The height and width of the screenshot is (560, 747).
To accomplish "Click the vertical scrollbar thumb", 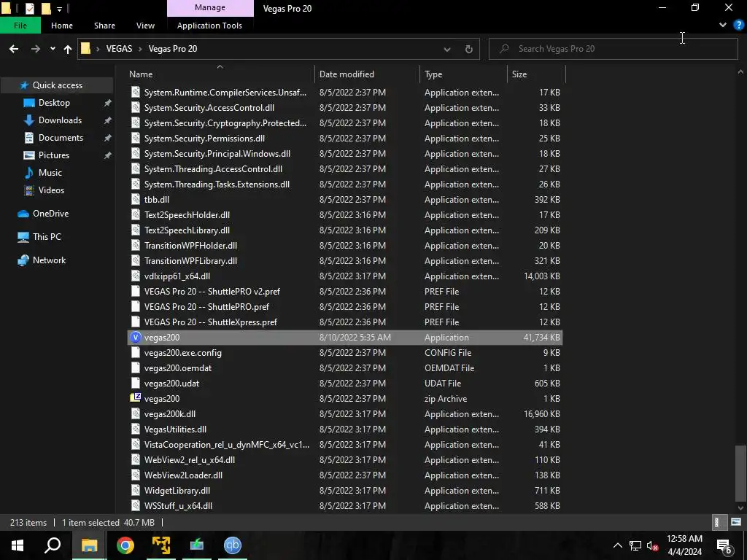I will point(740,474).
